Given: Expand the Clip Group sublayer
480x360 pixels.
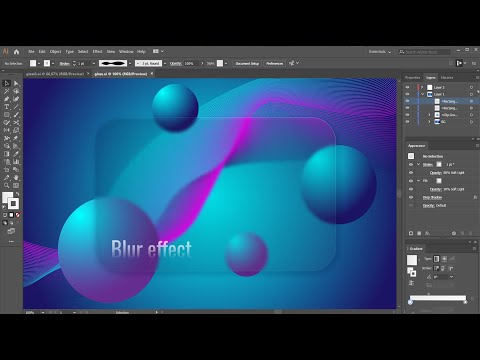Looking at the screenshot, I should pyautogui.click(x=429, y=115).
